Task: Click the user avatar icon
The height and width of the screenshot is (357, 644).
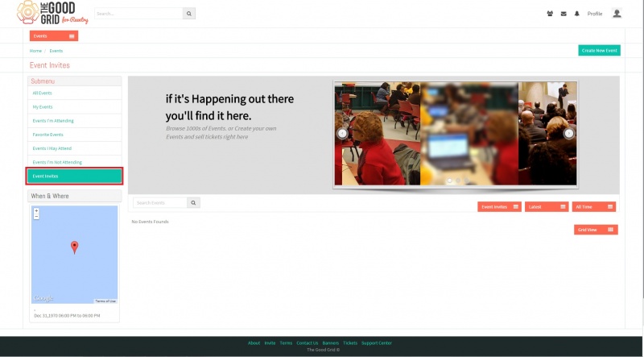Action: click(x=617, y=14)
